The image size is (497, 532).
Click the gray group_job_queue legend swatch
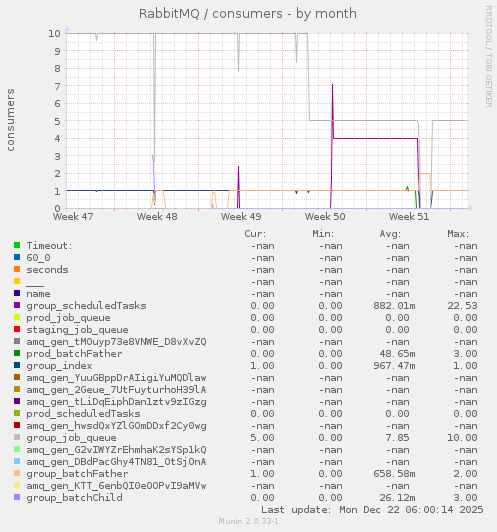(17, 437)
